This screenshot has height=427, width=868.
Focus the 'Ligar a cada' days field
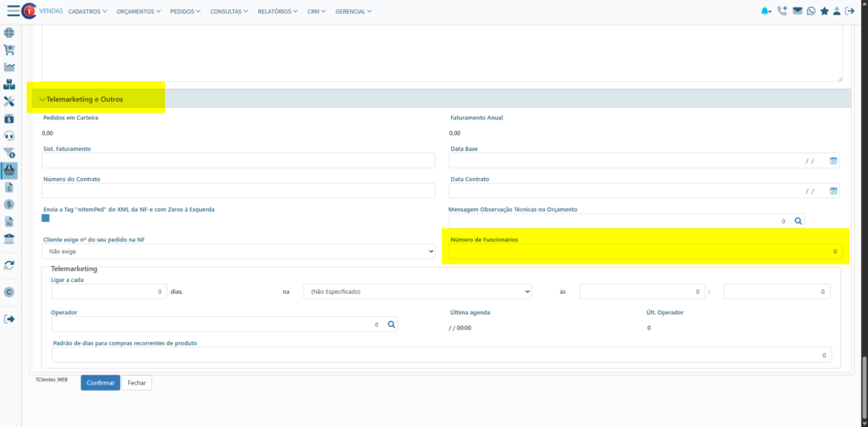coord(109,291)
